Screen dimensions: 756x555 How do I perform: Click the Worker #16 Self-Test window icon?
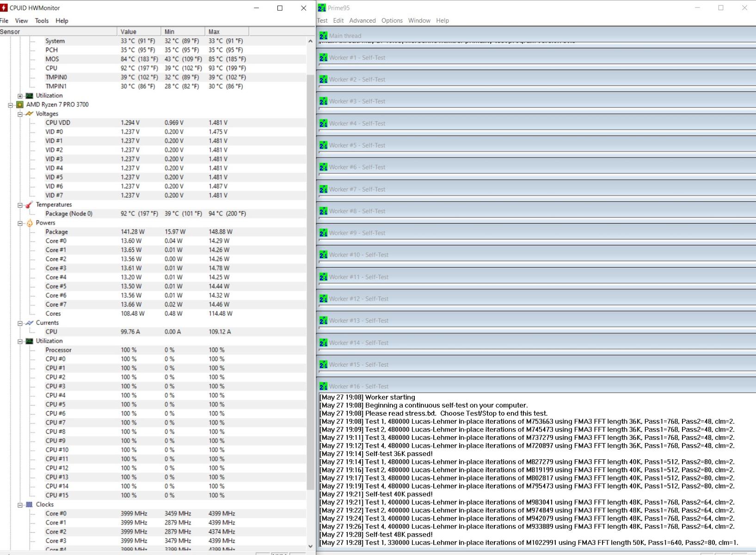click(323, 386)
